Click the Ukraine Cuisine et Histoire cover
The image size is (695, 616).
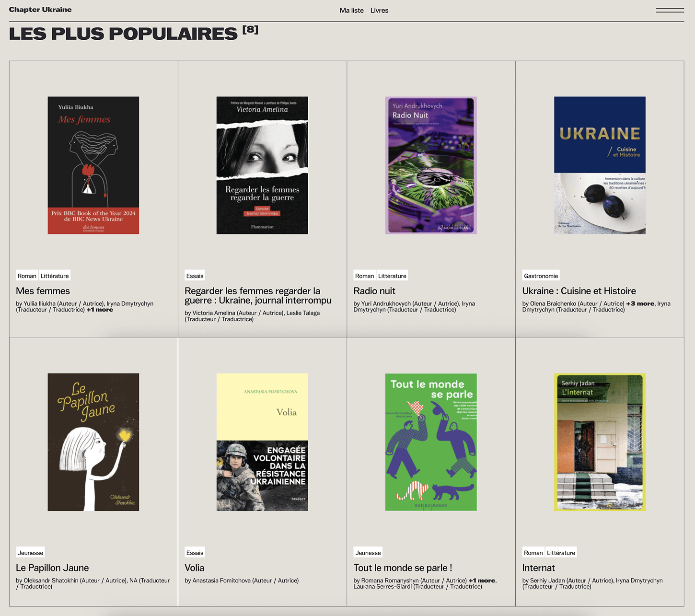click(600, 165)
